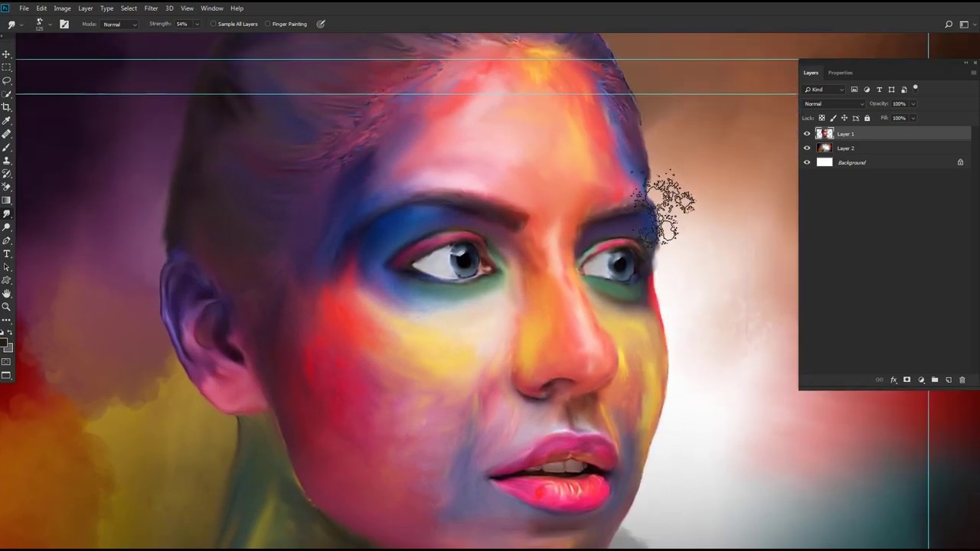Open the brush preset picker arrow
The height and width of the screenshot is (551, 980).
(x=51, y=24)
